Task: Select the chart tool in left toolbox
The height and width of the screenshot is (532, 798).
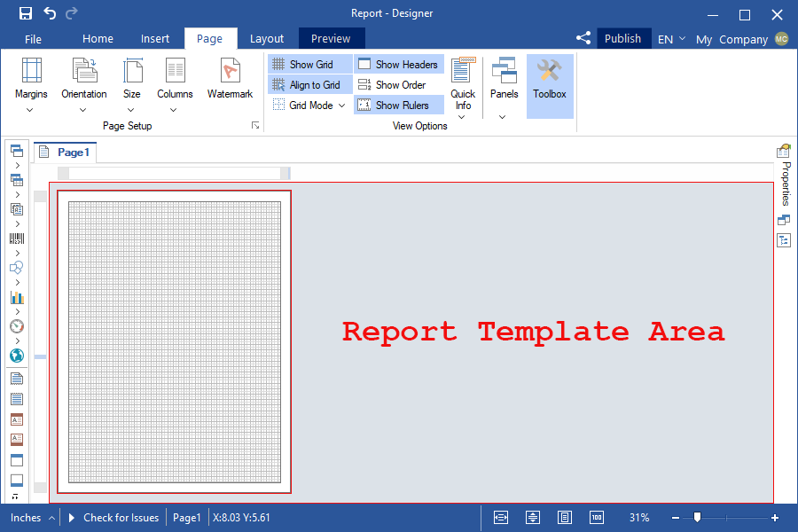Action: click(x=17, y=297)
